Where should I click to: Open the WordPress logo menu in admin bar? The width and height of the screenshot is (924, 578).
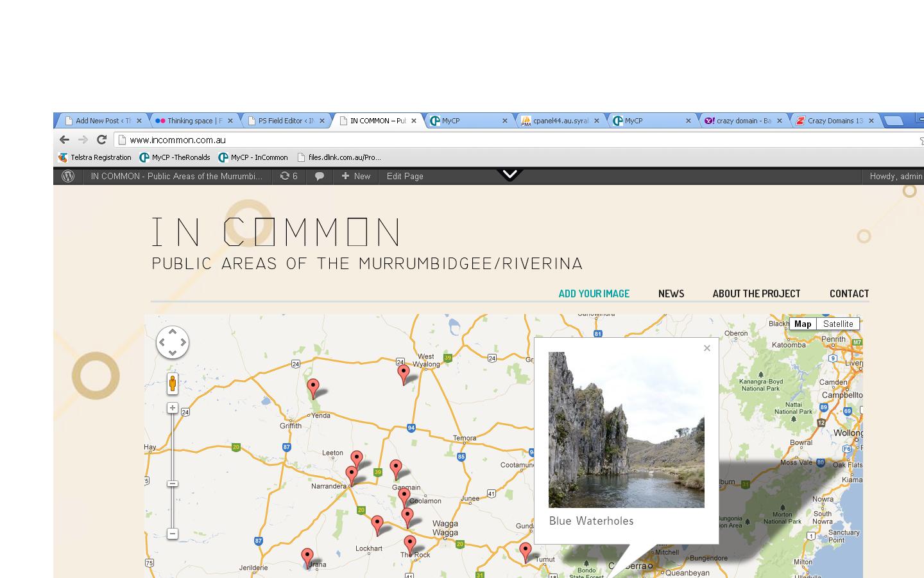(68, 176)
